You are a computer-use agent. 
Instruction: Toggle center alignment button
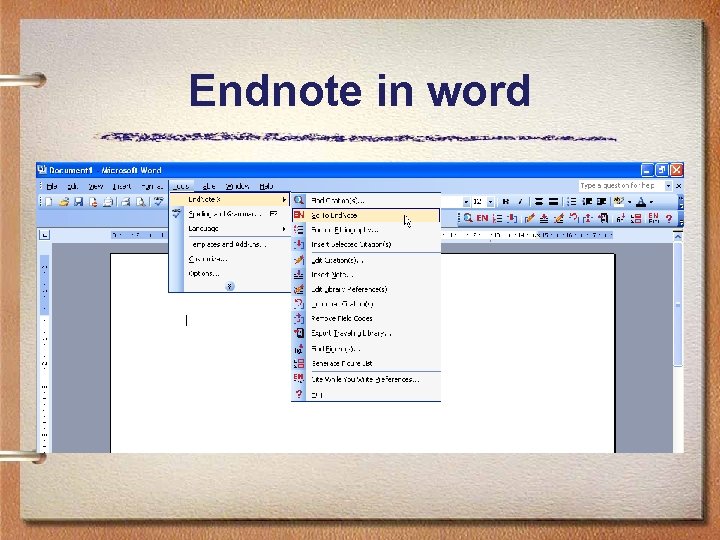(539, 202)
